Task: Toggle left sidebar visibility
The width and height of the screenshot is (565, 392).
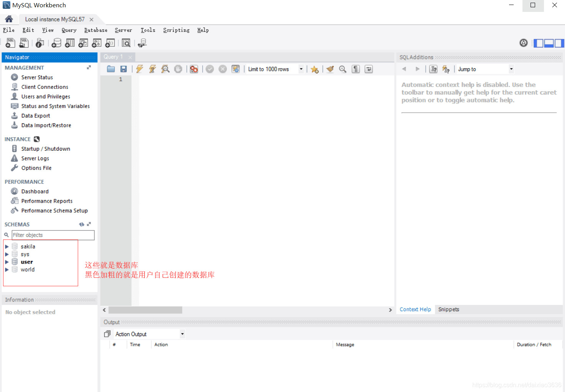Action: pos(539,43)
